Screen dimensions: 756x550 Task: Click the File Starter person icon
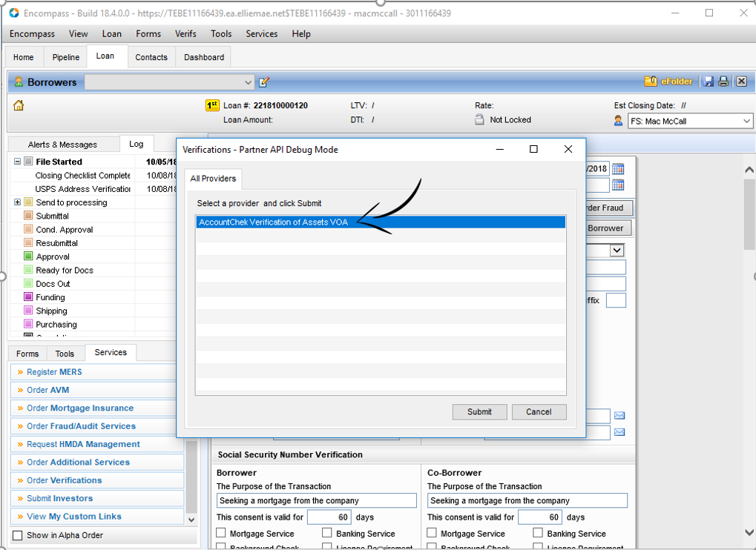618,120
